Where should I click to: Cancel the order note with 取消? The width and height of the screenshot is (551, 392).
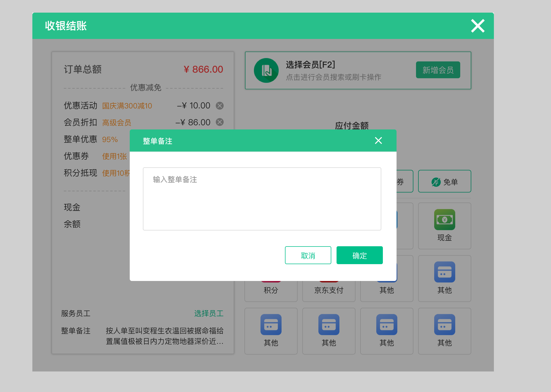tap(308, 255)
